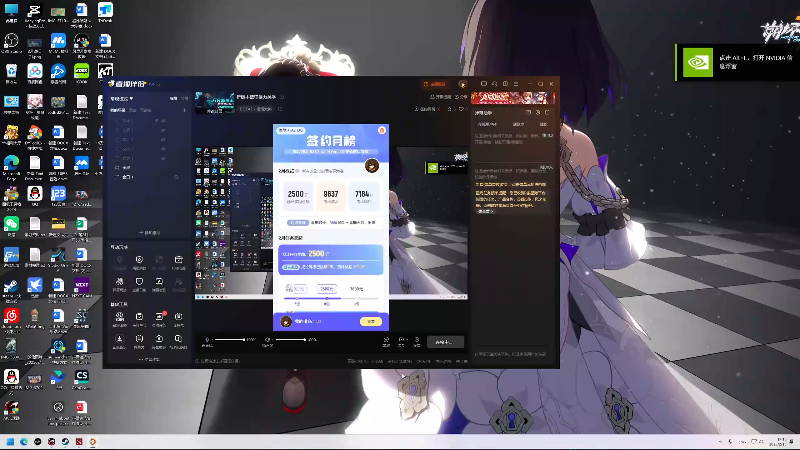800x450 pixels.
Task: Toggle visibility eye of third source row
Action: click(x=163, y=139)
